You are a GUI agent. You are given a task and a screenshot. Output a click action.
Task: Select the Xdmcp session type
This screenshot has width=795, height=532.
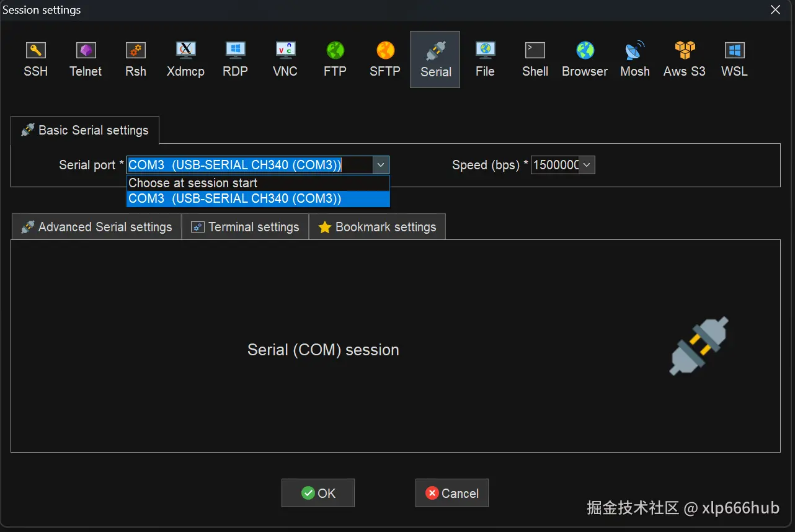(185, 60)
